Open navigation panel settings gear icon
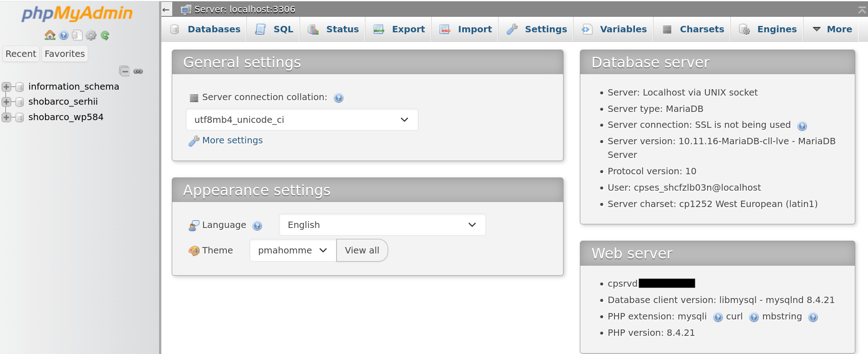The width and height of the screenshot is (868, 354). coord(91,35)
